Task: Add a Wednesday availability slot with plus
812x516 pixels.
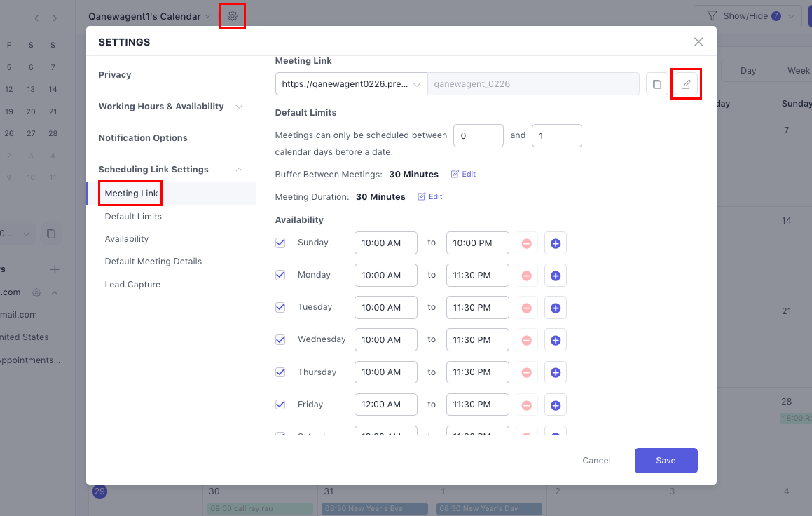Action: pyautogui.click(x=555, y=340)
